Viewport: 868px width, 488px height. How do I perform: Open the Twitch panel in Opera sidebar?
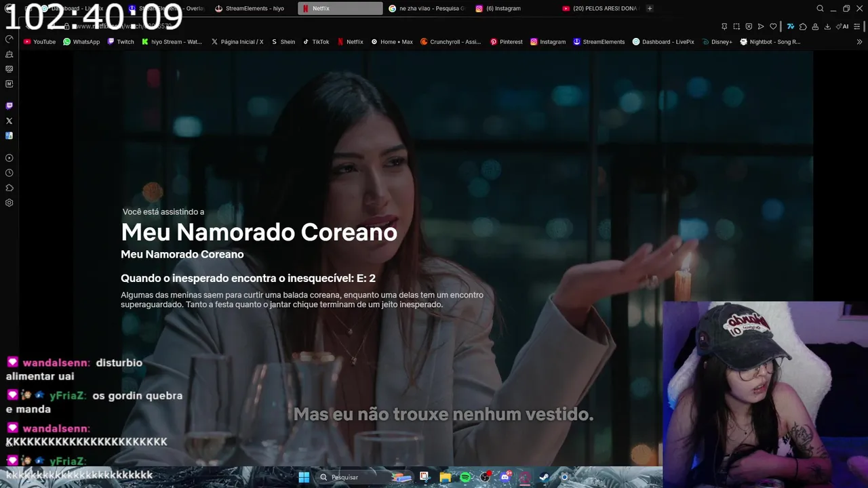9,106
